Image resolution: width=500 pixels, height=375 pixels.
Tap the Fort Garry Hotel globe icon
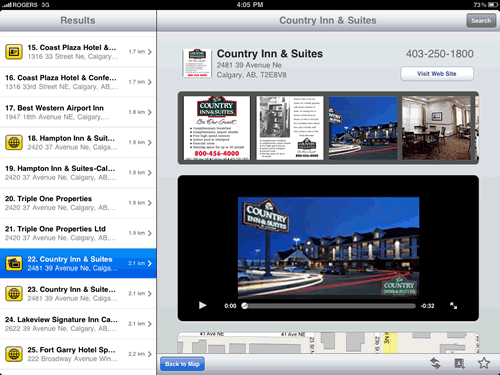(x=14, y=354)
